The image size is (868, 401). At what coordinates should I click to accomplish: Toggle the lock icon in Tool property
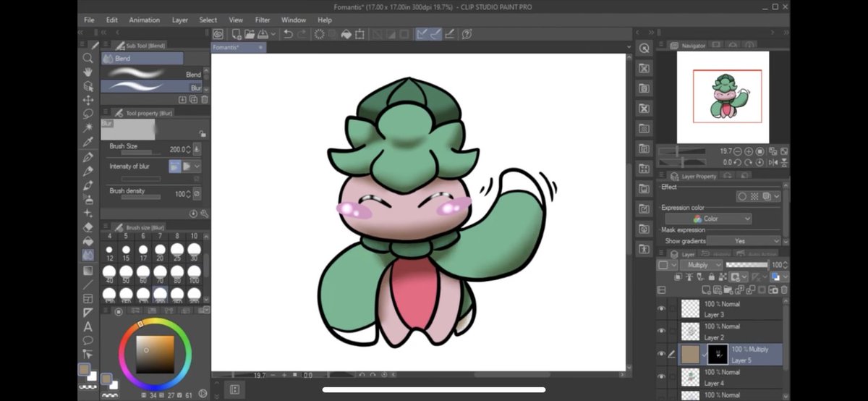tap(202, 133)
